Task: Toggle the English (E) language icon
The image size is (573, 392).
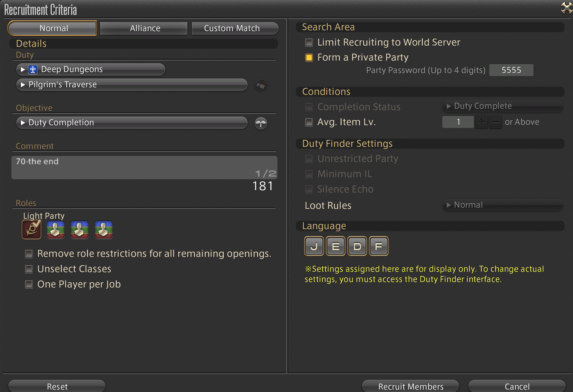Action: pyautogui.click(x=335, y=246)
